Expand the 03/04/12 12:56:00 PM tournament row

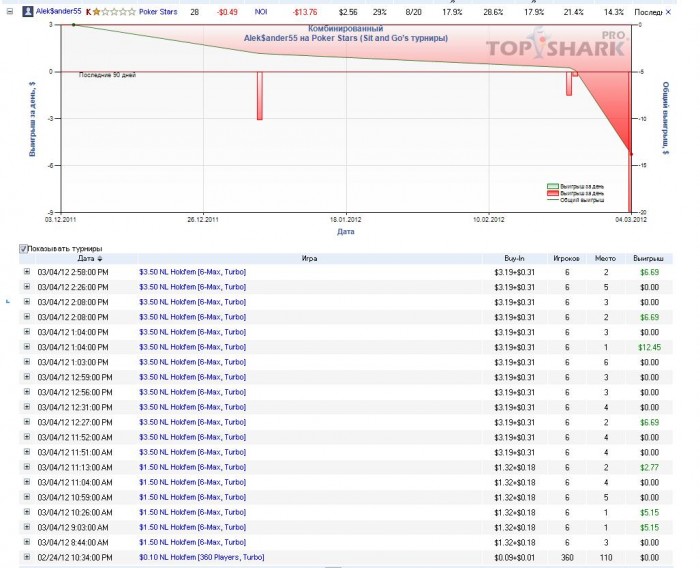(27, 392)
